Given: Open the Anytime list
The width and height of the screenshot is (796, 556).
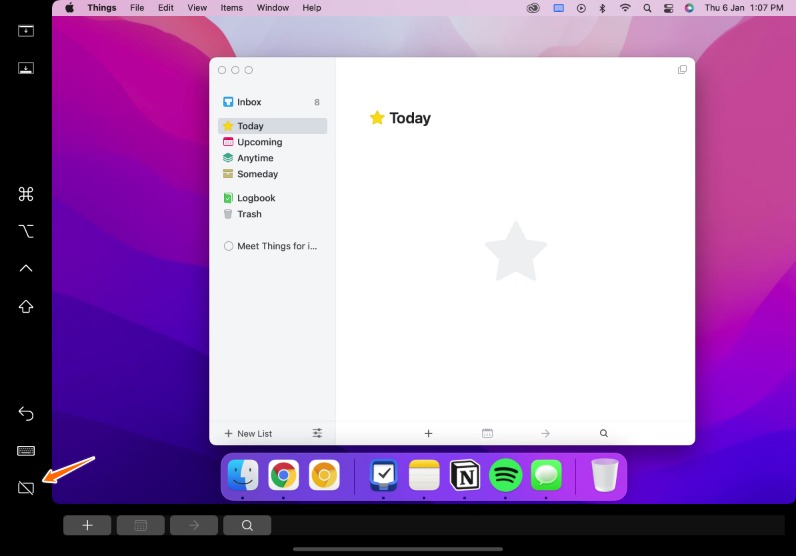Looking at the screenshot, I should pos(272,158).
